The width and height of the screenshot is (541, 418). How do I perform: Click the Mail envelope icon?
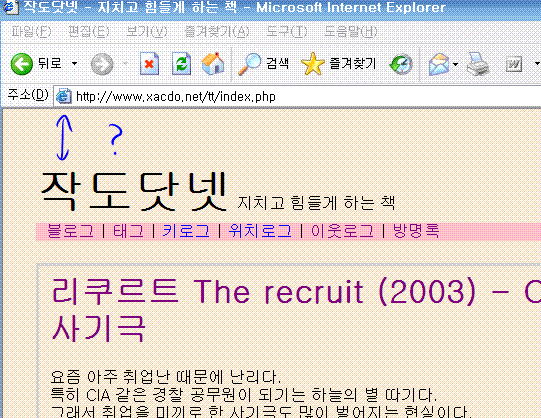coord(439,64)
